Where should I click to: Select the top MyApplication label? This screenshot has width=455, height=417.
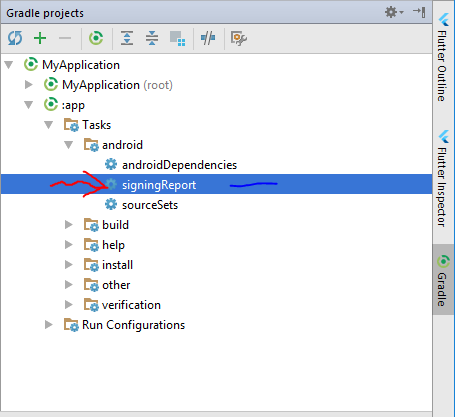point(81,65)
